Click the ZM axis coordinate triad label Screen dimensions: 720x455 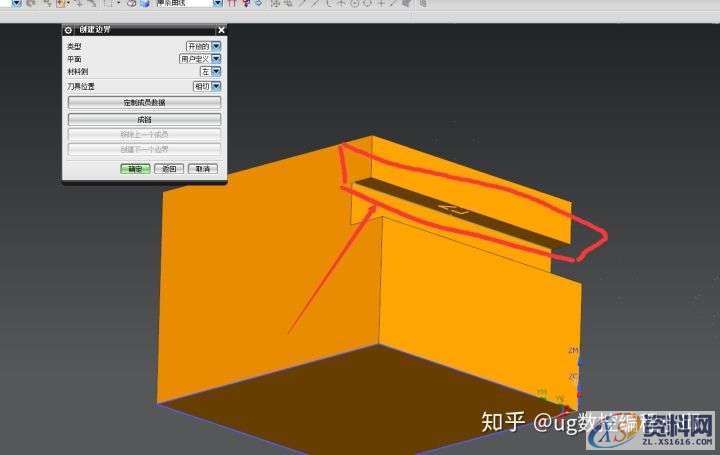pyautogui.click(x=573, y=351)
